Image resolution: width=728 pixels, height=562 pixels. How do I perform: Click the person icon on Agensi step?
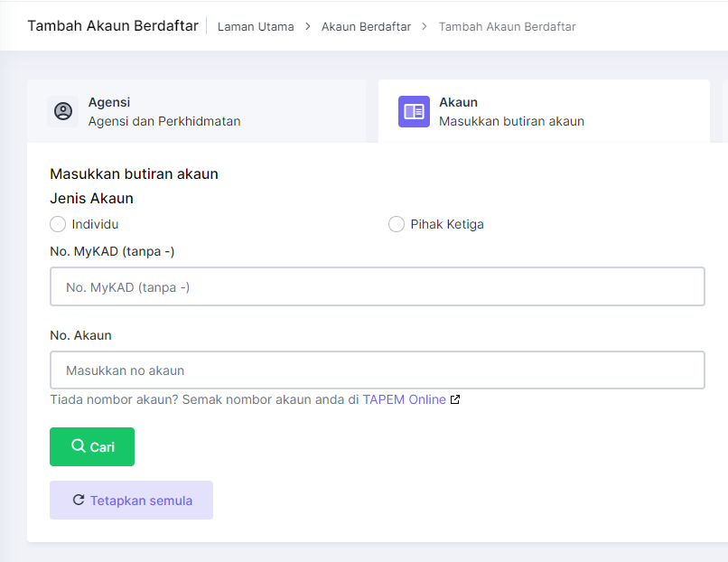(63, 111)
